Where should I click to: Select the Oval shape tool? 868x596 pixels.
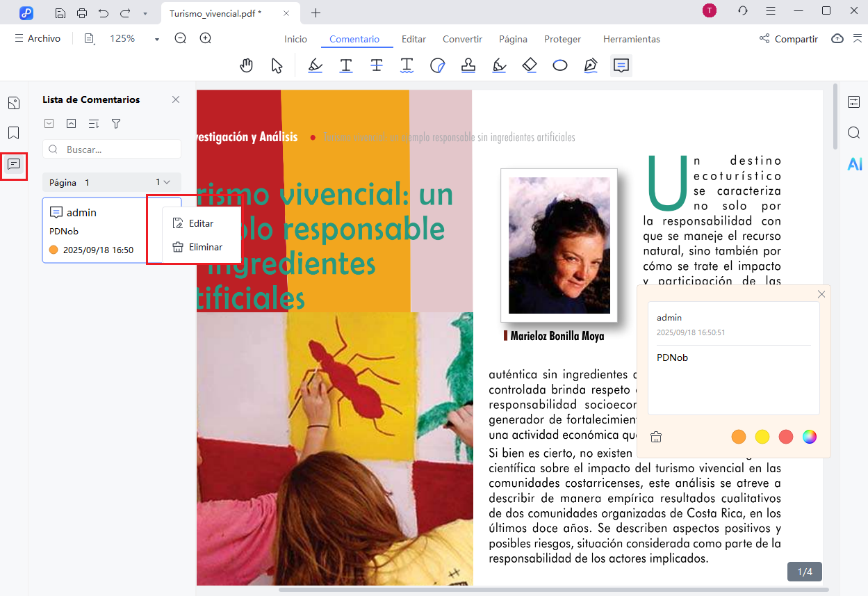560,65
